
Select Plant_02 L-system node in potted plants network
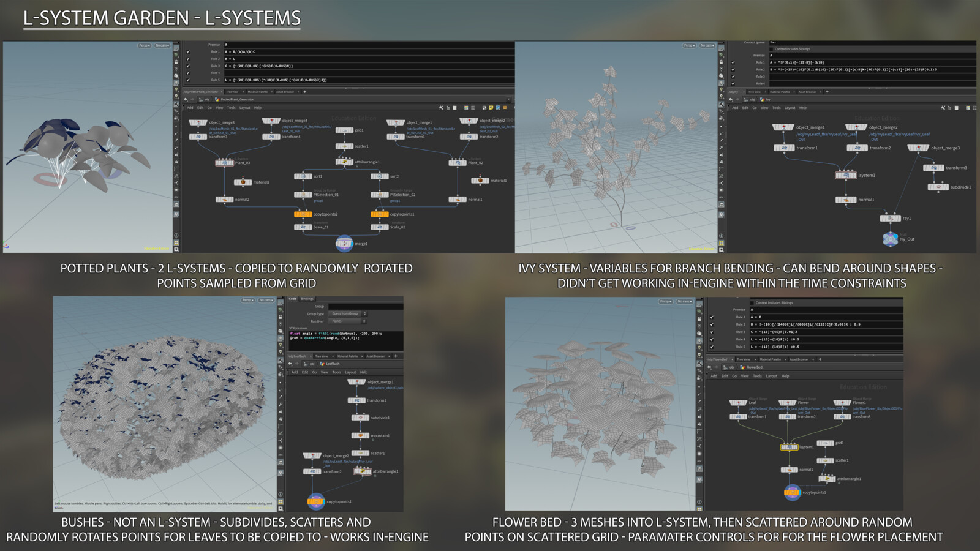(458, 163)
